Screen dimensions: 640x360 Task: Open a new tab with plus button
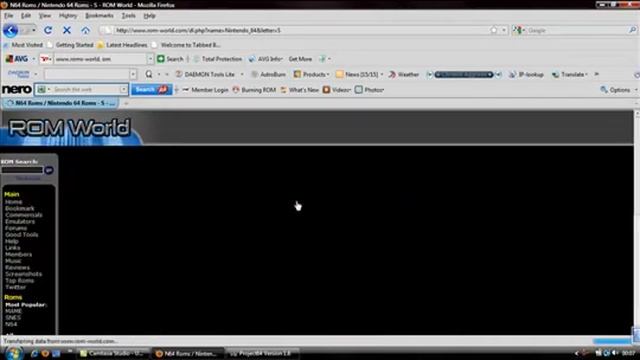point(126,104)
